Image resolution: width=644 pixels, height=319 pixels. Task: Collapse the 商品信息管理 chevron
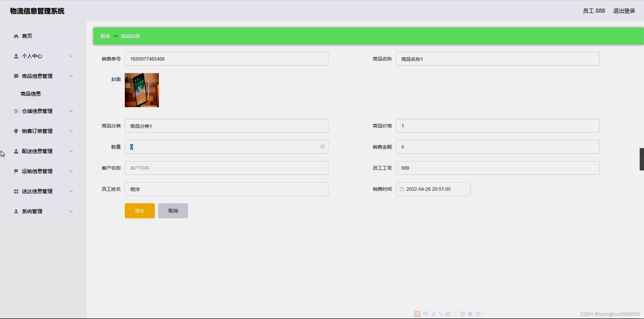[71, 76]
